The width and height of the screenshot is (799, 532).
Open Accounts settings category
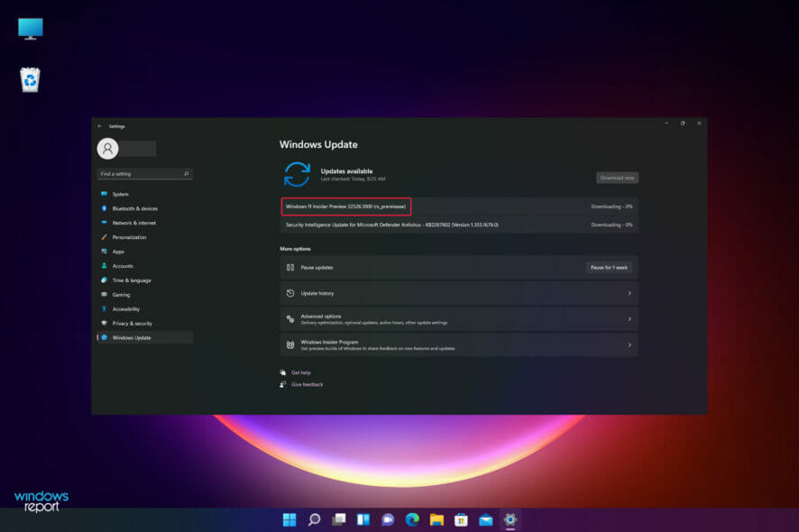(144, 266)
